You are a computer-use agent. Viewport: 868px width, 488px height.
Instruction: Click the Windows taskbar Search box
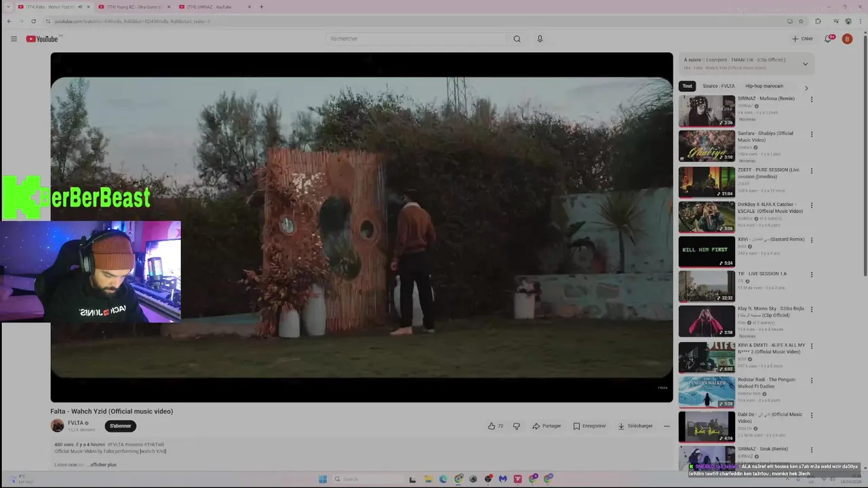(x=366, y=479)
